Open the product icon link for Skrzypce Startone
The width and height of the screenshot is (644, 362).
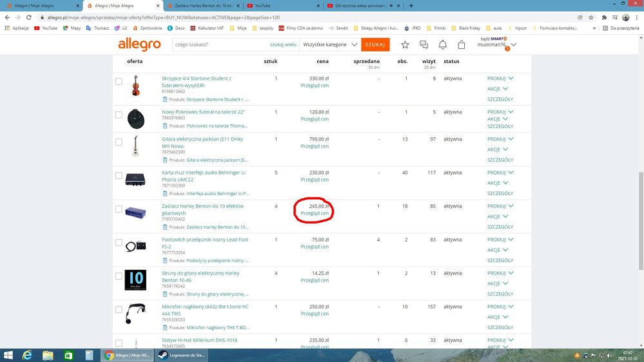pyautogui.click(x=164, y=99)
